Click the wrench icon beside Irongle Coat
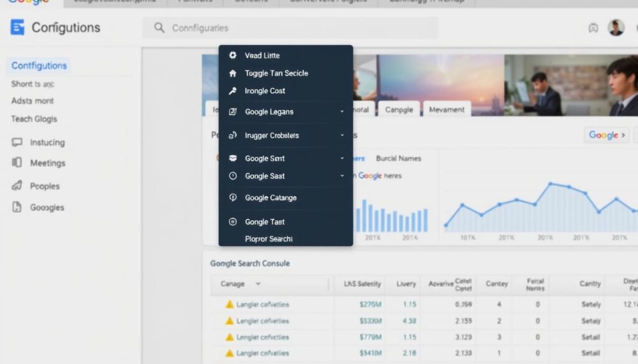Viewport: 638px width, 364px height. coord(233,91)
